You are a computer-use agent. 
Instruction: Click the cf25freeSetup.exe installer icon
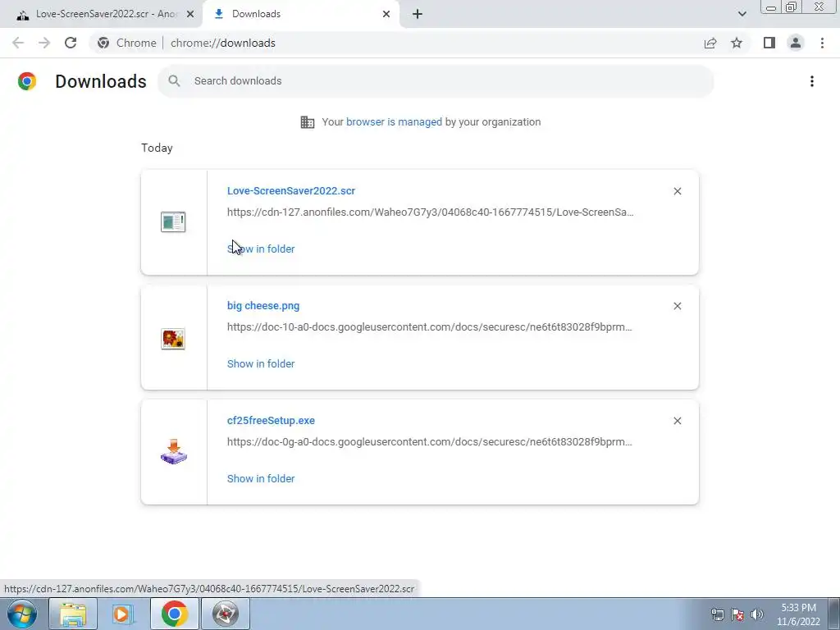click(x=174, y=452)
